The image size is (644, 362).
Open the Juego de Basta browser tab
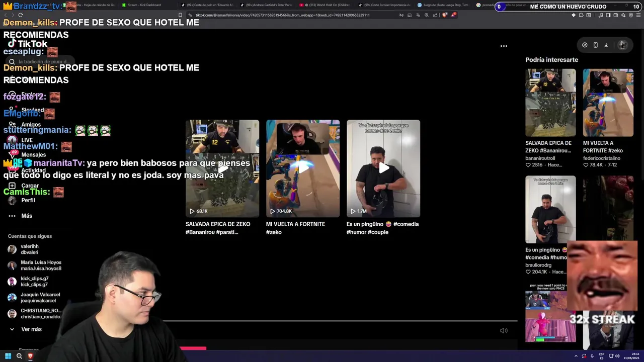coord(444,5)
